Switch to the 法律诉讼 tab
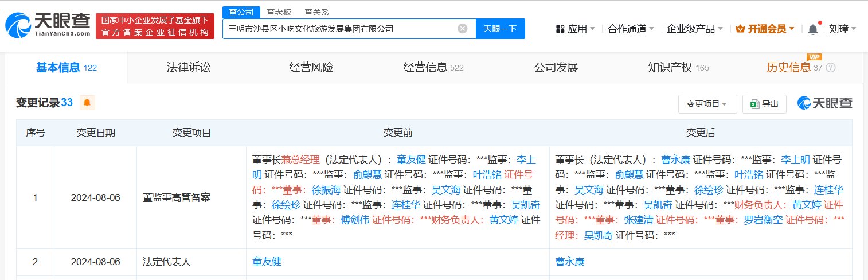The width and height of the screenshot is (868, 280). point(189,68)
